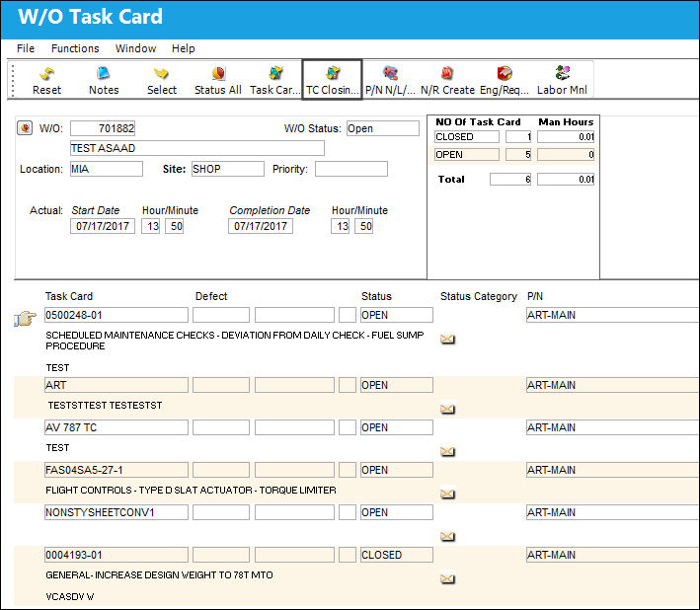Click description FLIGHT CONTROLS - TYPE D SLAT ACTUATOR
The image size is (700, 610).
(x=191, y=490)
